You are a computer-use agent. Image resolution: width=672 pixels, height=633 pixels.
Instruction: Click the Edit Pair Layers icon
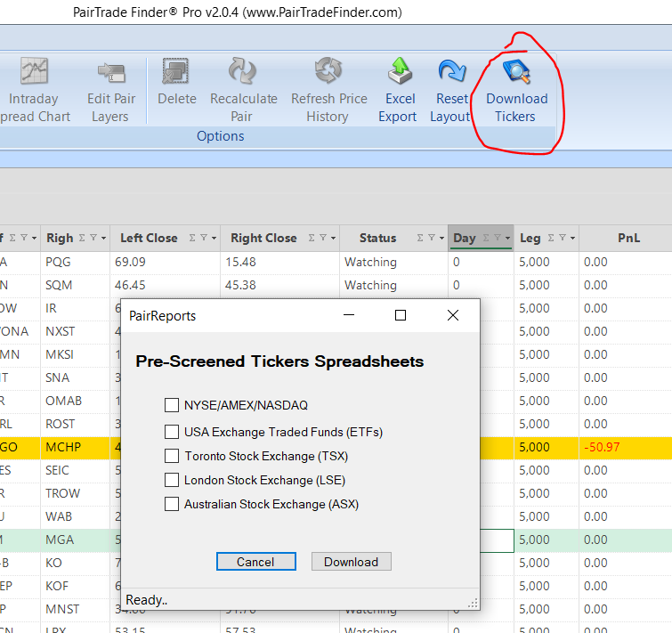click(x=111, y=71)
